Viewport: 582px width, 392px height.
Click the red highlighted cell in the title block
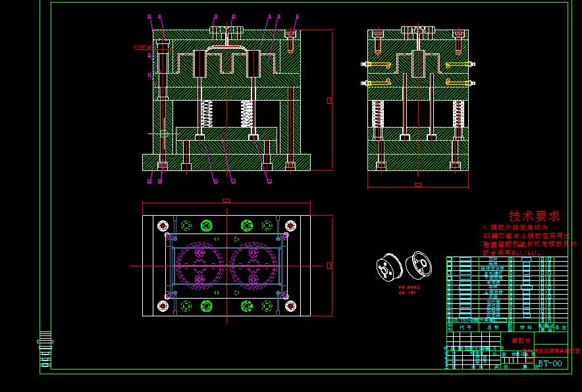pyautogui.click(x=530, y=360)
